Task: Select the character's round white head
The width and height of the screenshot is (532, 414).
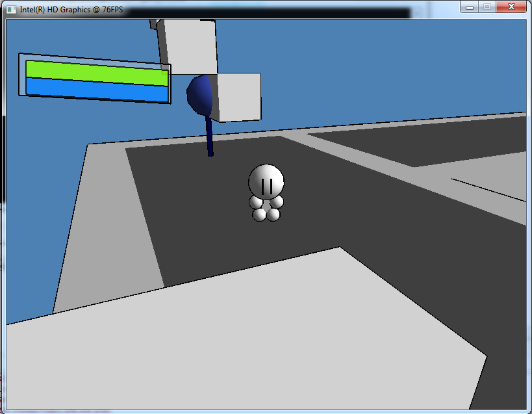Action: pyautogui.click(x=266, y=175)
